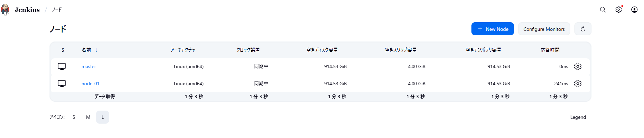The width and height of the screenshot is (644, 138).
Task: Open gear settings for node-01
Action: pyautogui.click(x=577, y=84)
